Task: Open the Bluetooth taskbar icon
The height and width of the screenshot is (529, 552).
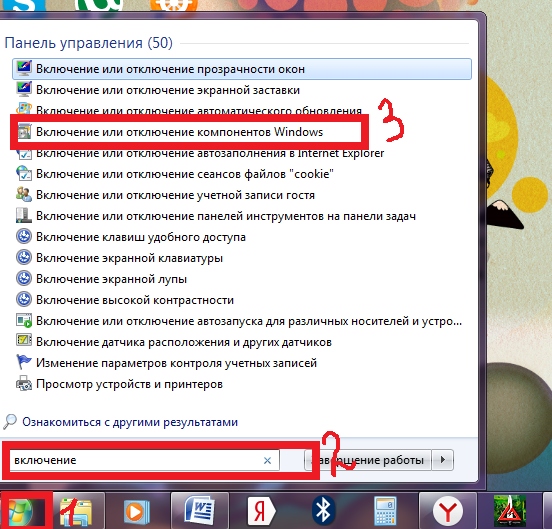Action: click(x=324, y=511)
